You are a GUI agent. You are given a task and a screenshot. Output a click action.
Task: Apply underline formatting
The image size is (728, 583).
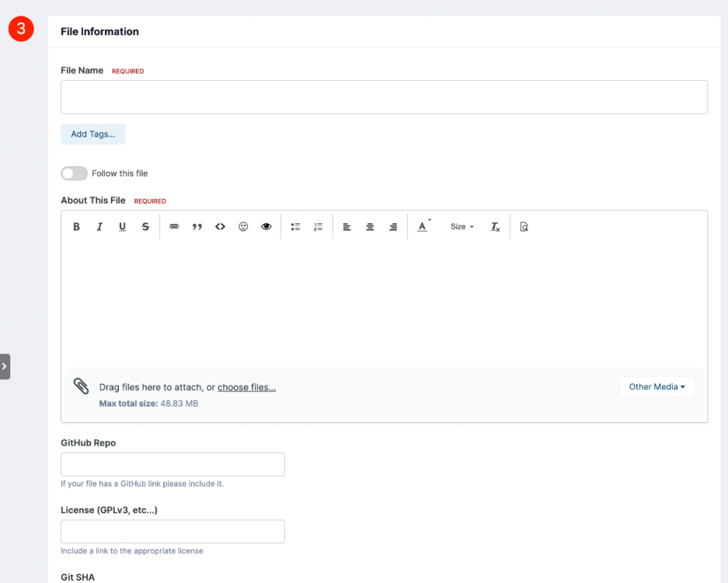123,227
